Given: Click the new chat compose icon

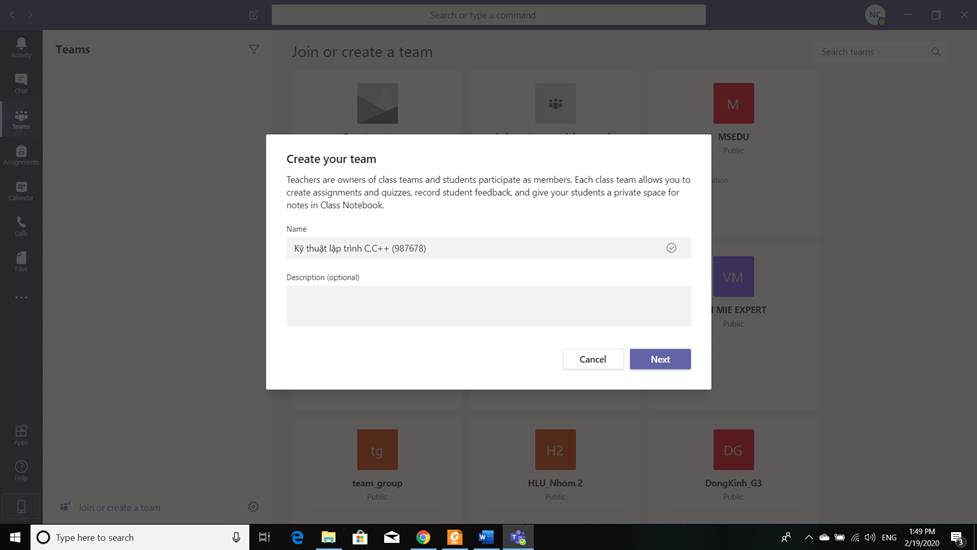Looking at the screenshot, I should (x=253, y=15).
